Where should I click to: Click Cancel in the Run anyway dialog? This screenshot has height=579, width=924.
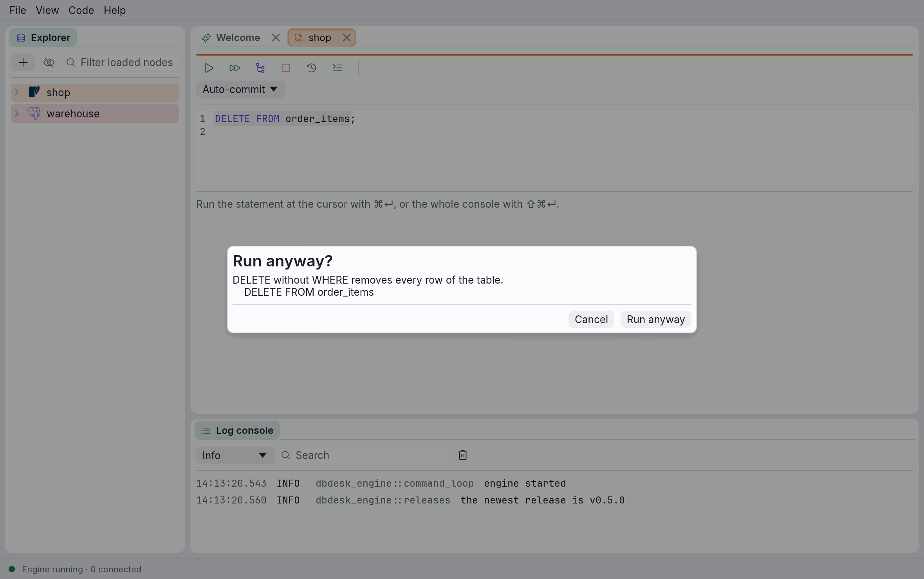pyautogui.click(x=591, y=320)
